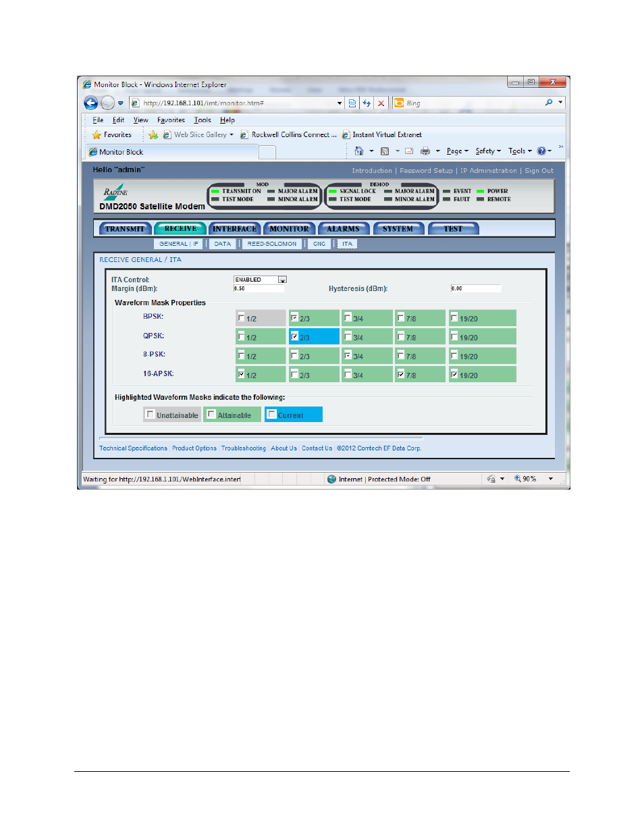
Task: Open the zoom level 90% dropdown arrow
Action: (551, 479)
